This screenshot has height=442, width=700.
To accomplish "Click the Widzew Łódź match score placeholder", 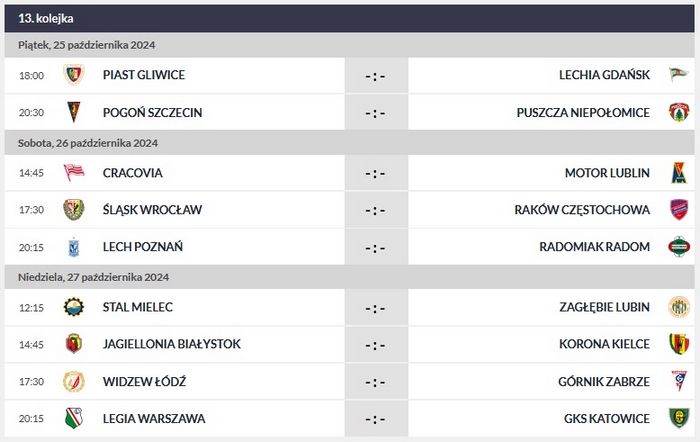I will click(x=375, y=381).
